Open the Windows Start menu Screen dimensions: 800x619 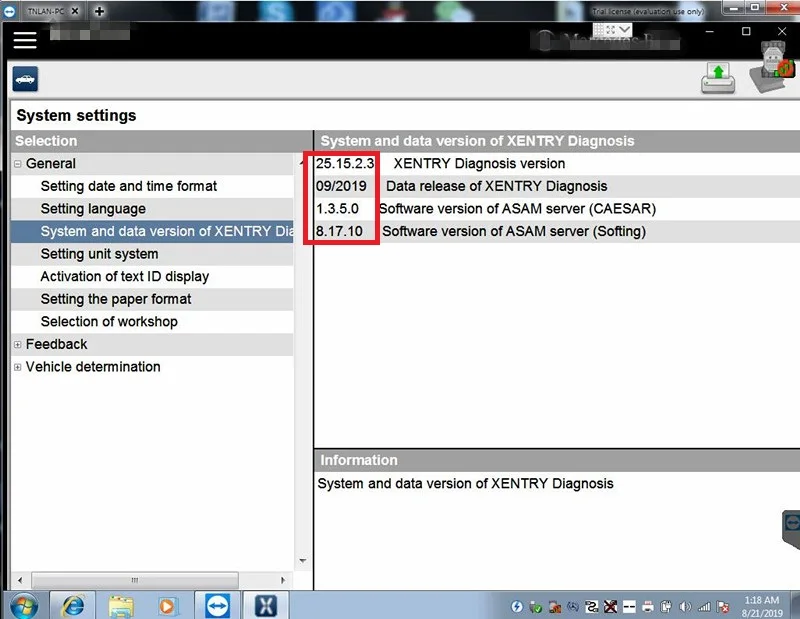[24, 606]
